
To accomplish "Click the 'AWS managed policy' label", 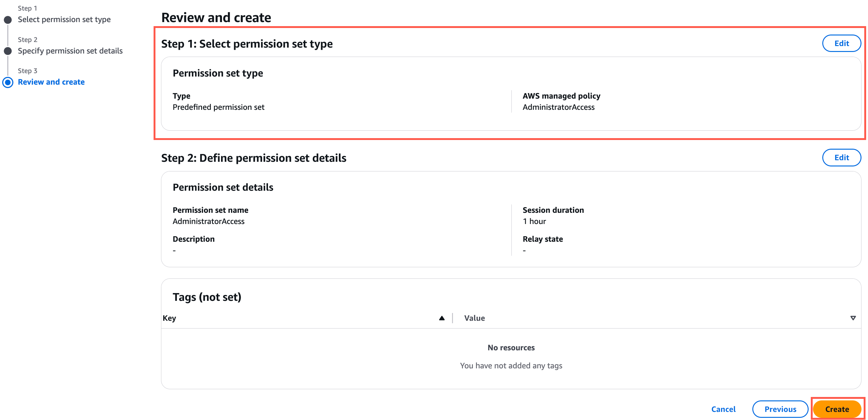I will point(561,96).
